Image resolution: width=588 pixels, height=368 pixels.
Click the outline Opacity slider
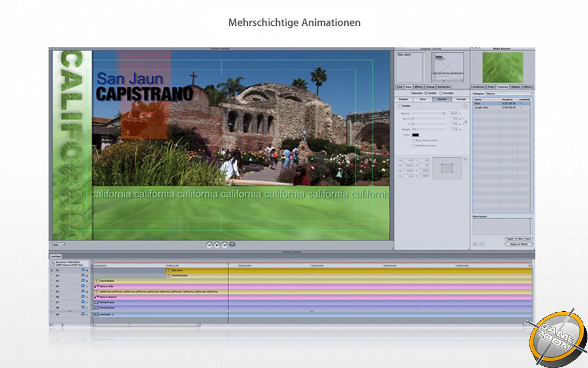[428, 113]
